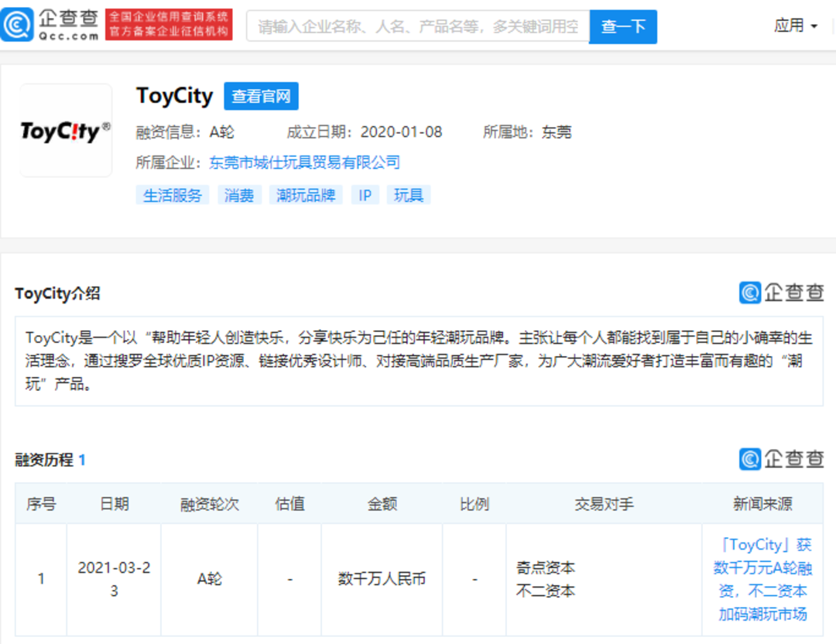Image resolution: width=836 pixels, height=644 pixels.
Task: Click the ToyCity logo thumbnail
Action: click(x=66, y=130)
